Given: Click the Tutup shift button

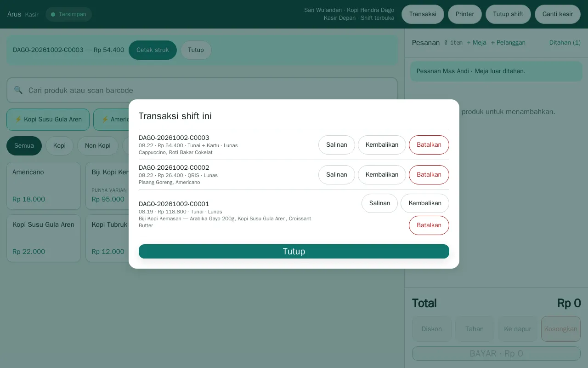Looking at the screenshot, I should click(x=508, y=14).
